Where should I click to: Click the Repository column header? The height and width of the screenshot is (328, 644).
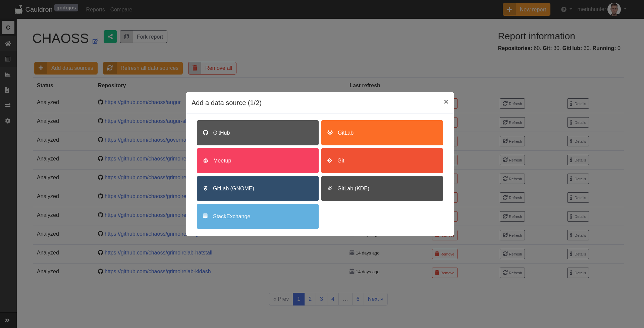click(x=112, y=85)
